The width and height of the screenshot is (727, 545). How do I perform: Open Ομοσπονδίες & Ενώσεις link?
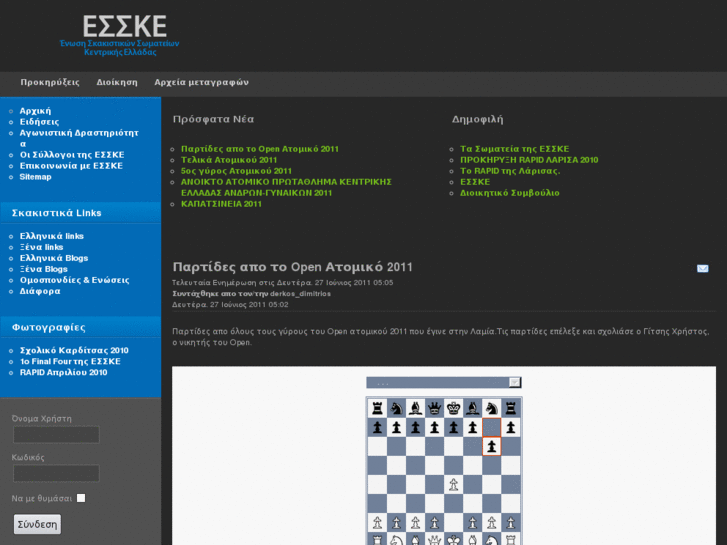[74, 281]
